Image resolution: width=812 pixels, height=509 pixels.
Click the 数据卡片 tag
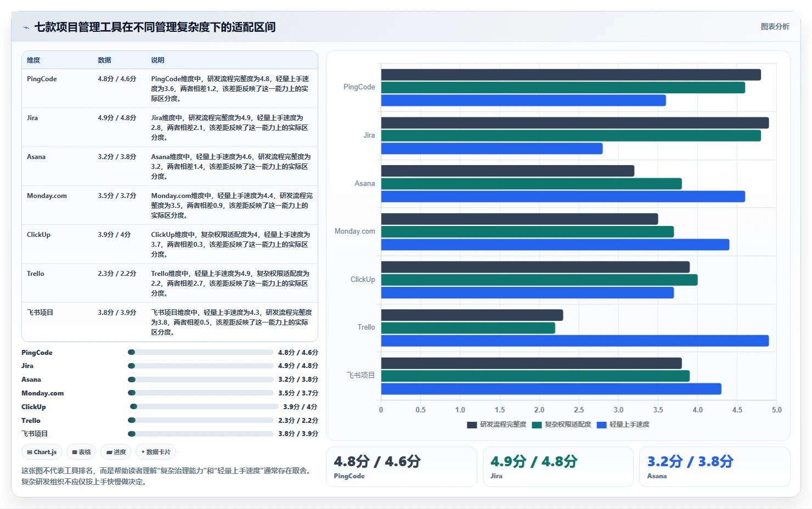156,452
